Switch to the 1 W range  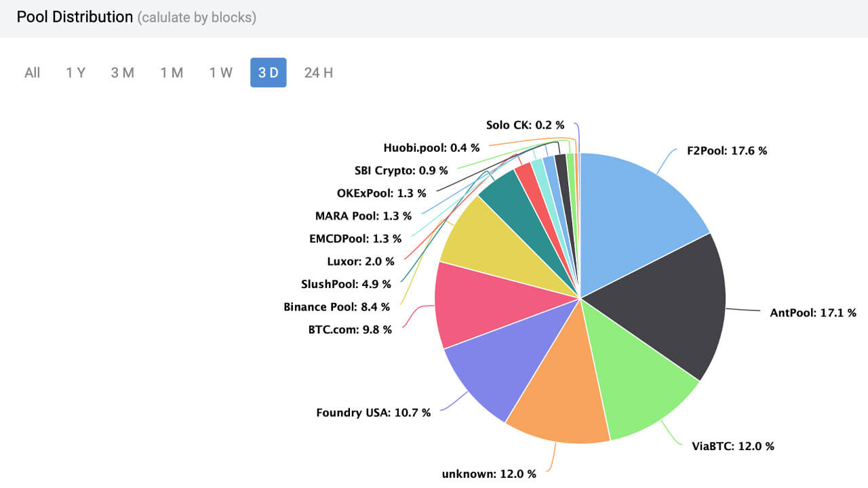click(220, 73)
